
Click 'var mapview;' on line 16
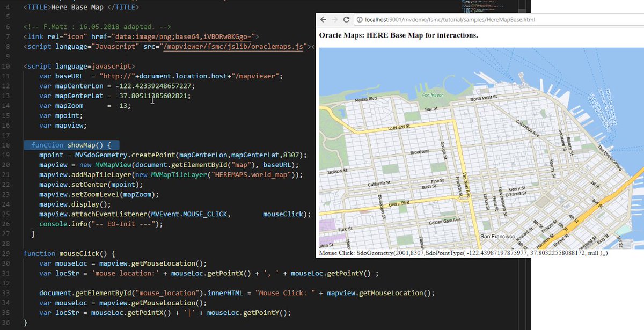pos(63,126)
